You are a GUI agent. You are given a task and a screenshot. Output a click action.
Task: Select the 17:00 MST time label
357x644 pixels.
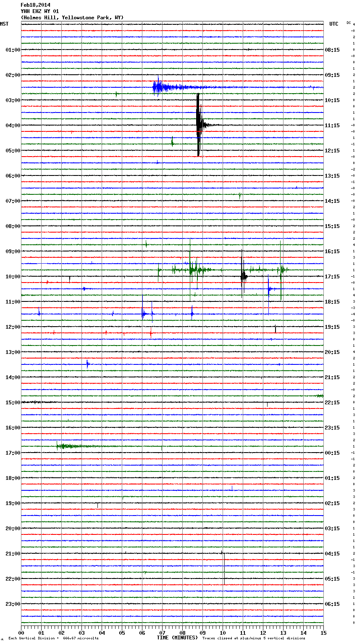coord(13,453)
